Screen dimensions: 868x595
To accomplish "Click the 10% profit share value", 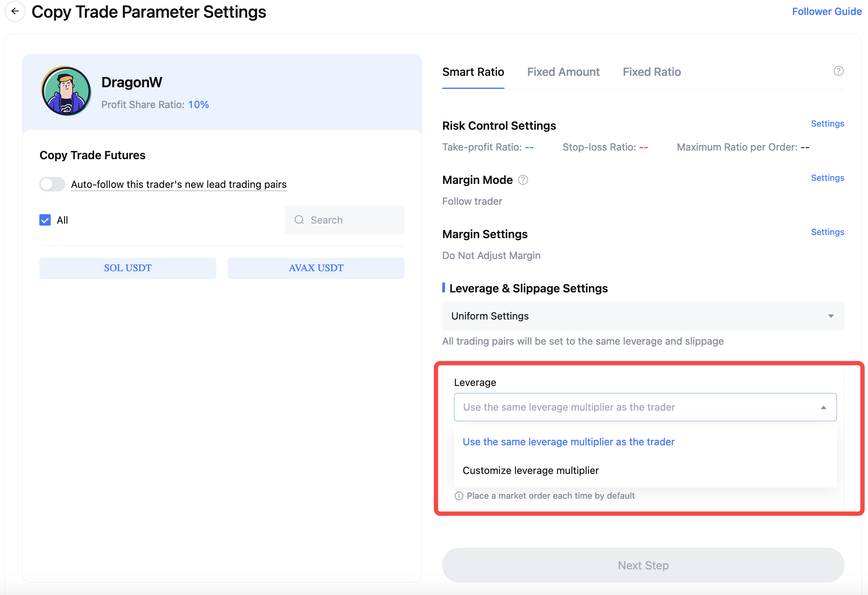I will click(199, 105).
